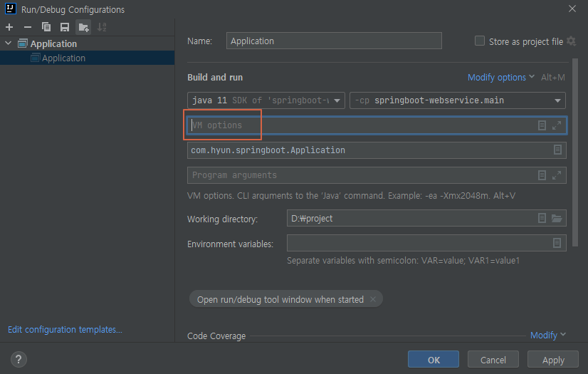
Task: Open help with question mark button
Action: (19, 359)
